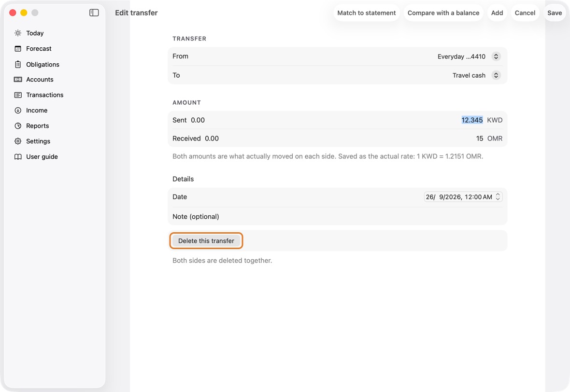Click the Note (optional) field
The image size is (570, 392).
pyautogui.click(x=337, y=217)
